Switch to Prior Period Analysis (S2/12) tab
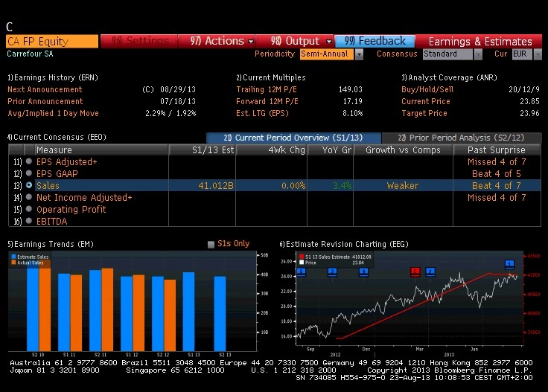This screenshot has height=392, width=548. (x=462, y=138)
